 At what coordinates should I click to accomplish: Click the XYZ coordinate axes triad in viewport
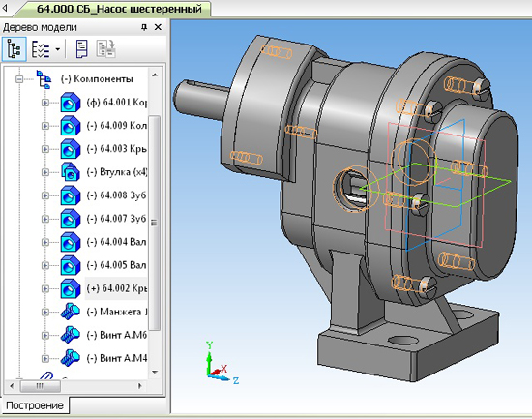222,364
